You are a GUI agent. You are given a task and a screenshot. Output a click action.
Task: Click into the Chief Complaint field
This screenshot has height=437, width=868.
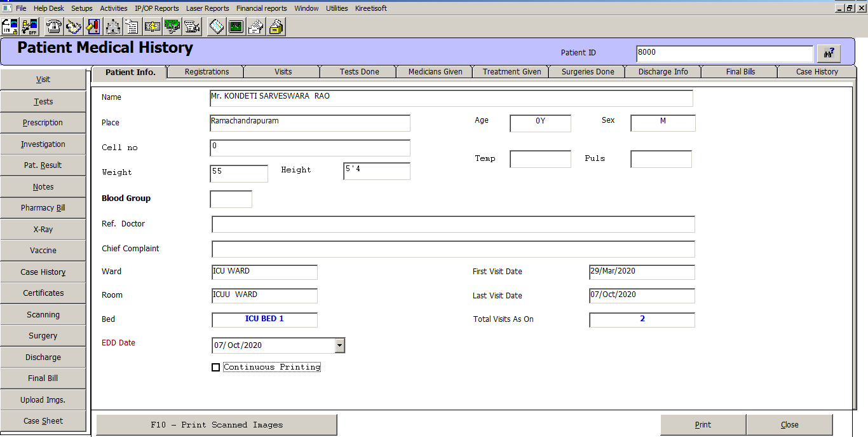(x=453, y=249)
